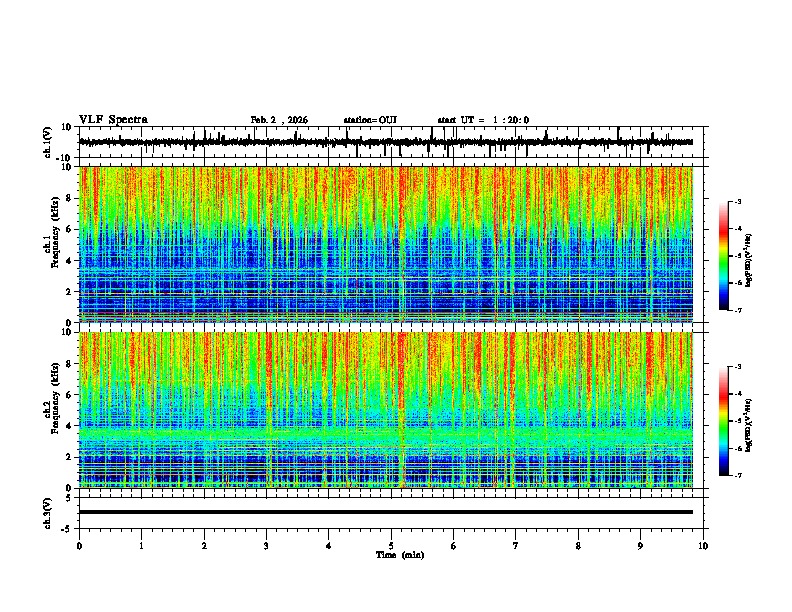This screenshot has width=792, height=612.
Task: Click the time axis tick label "4"
Action: (329, 546)
